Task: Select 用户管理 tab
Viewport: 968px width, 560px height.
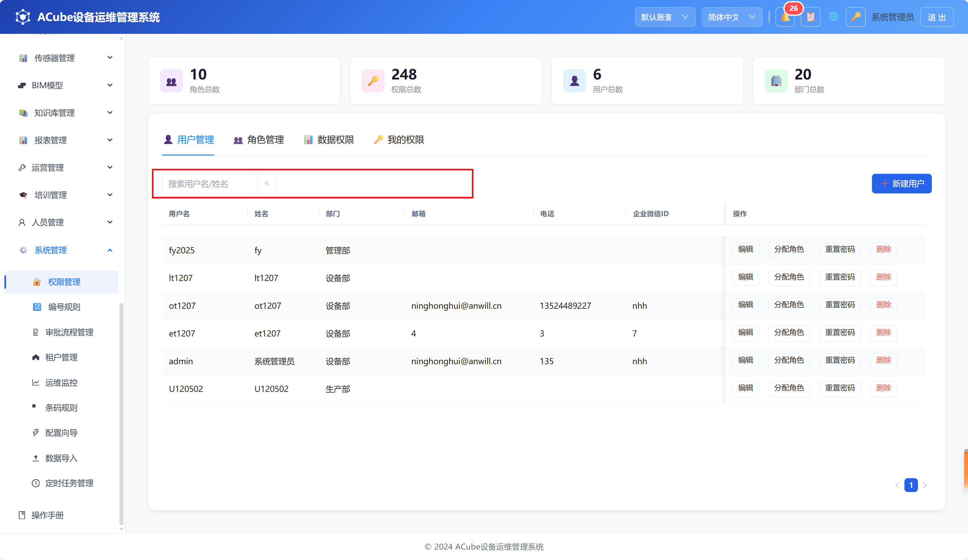Action: click(189, 140)
